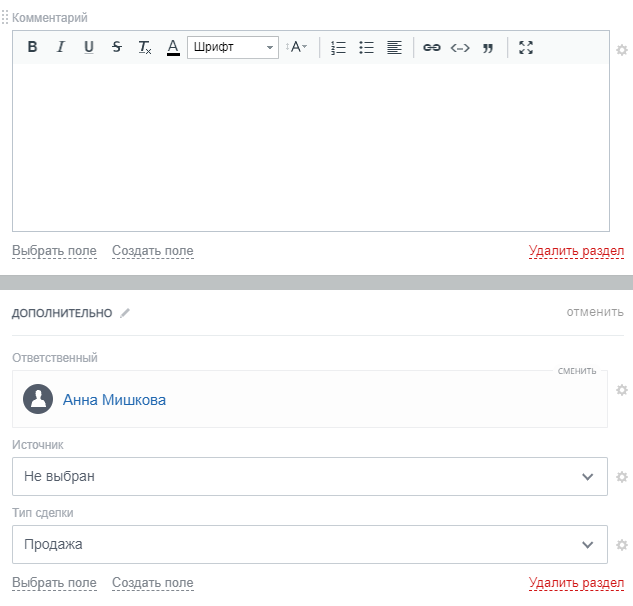Image resolution: width=633 pixels, height=606 pixels.
Task: Click сменить to change responsible person
Action: point(577,371)
